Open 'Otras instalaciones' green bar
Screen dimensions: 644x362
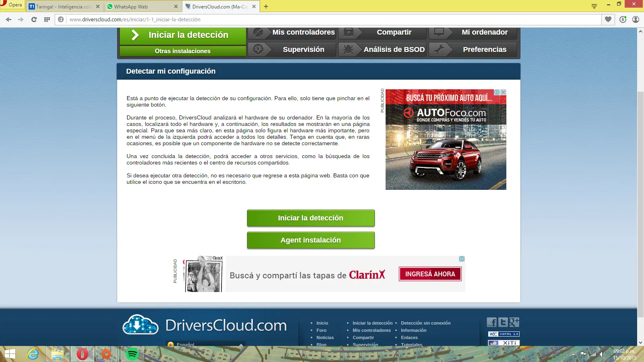click(x=183, y=51)
